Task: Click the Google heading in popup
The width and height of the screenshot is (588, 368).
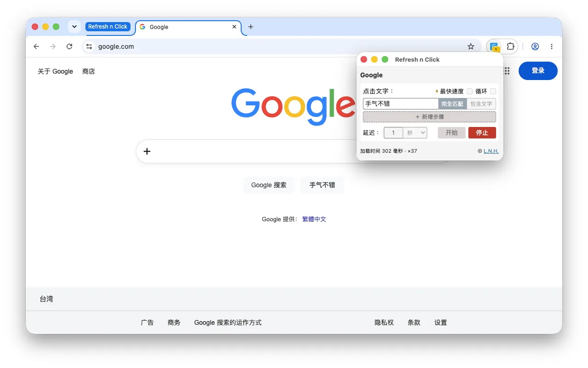Action: coord(371,75)
